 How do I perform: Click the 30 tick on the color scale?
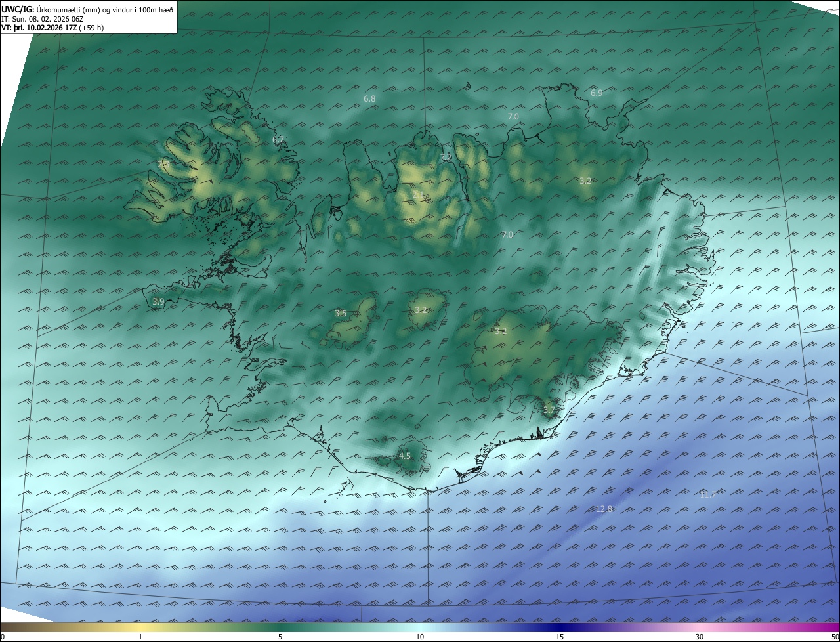click(700, 637)
